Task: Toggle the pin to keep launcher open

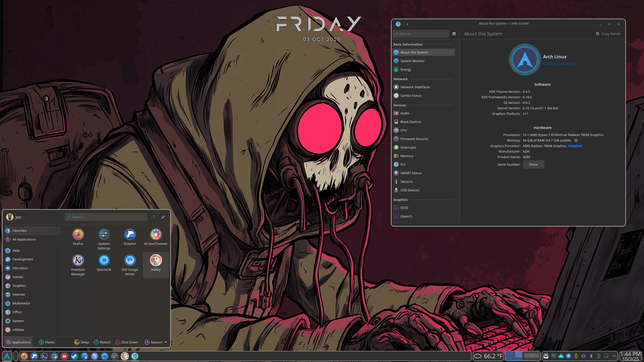Action: point(163,217)
